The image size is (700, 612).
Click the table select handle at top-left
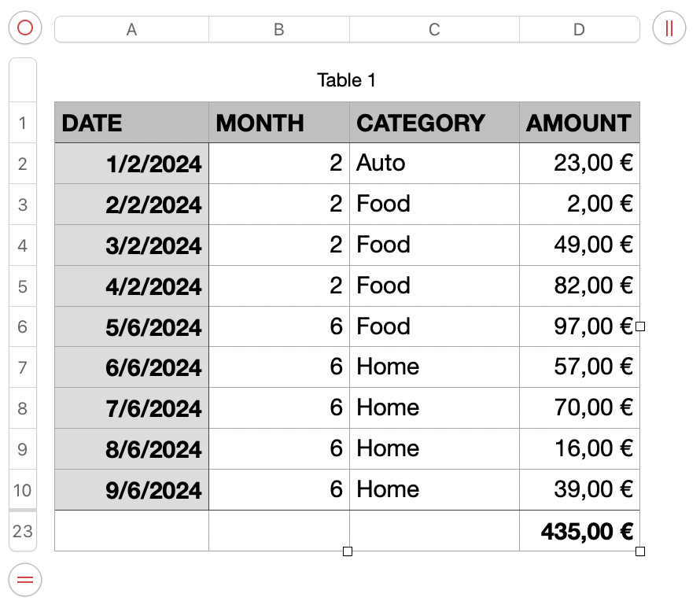click(x=24, y=28)
